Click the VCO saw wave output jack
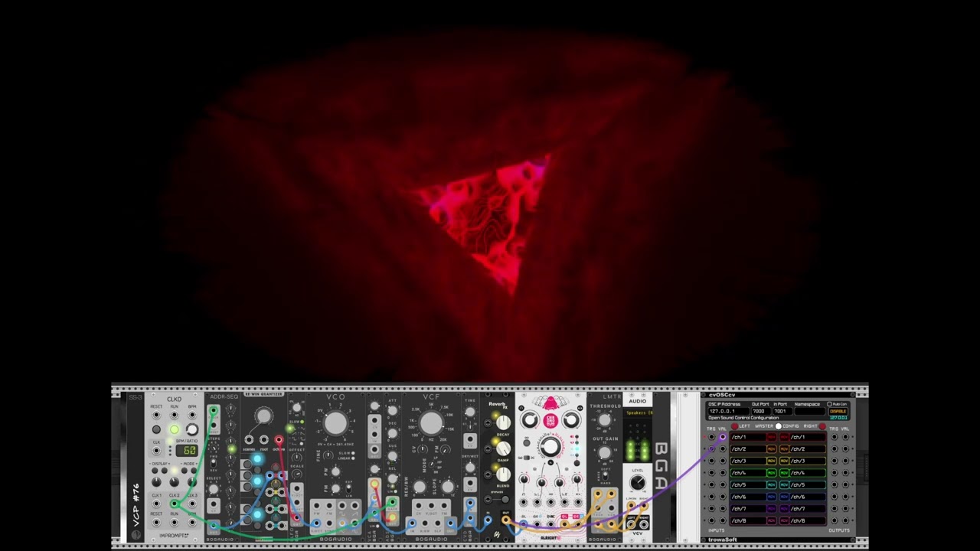Screen dimensions: 980x551 tap(354, 505)
